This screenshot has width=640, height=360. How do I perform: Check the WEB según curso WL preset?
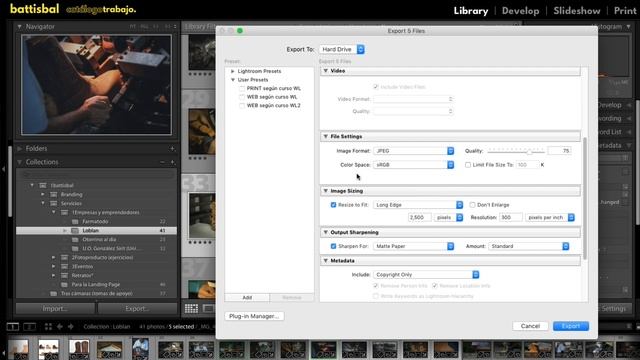(242, 97)
